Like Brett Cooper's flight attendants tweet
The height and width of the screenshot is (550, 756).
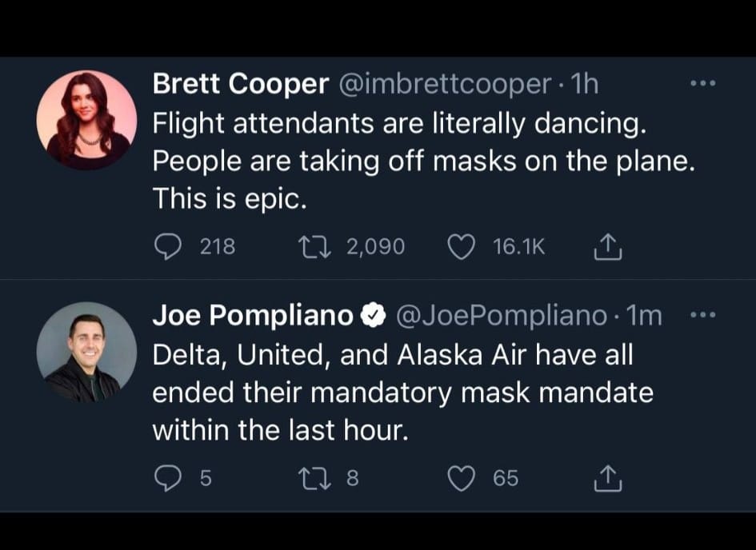coord(461,247)
